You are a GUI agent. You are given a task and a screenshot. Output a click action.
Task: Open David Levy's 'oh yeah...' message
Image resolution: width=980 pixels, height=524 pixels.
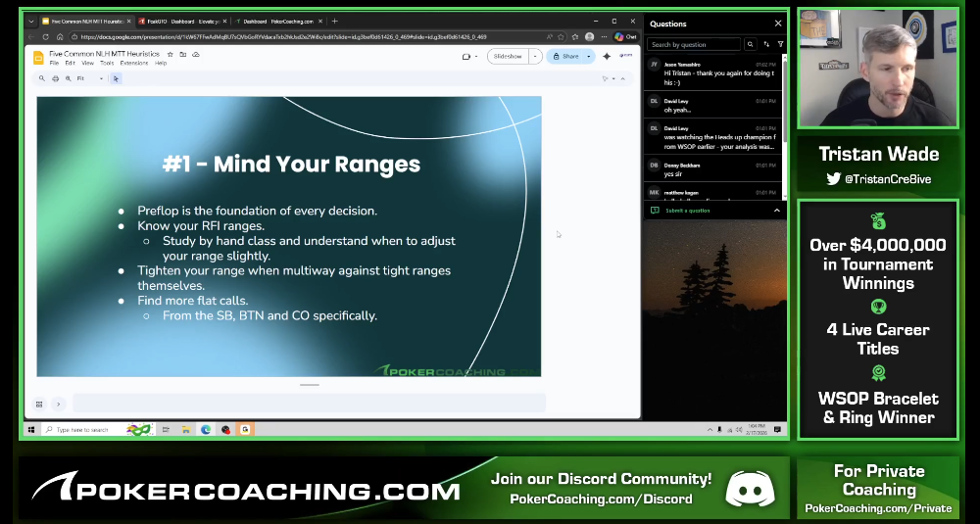[712, 105]
